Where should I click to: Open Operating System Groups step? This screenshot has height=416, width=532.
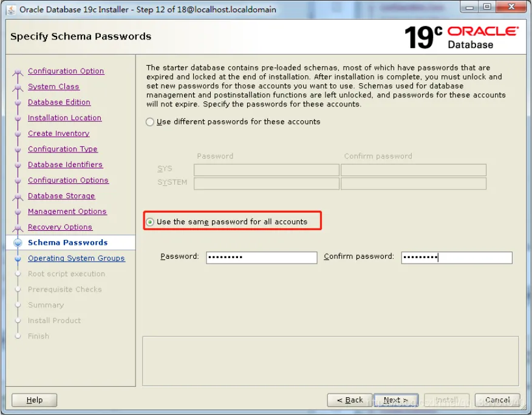click(x=77, y=258)
